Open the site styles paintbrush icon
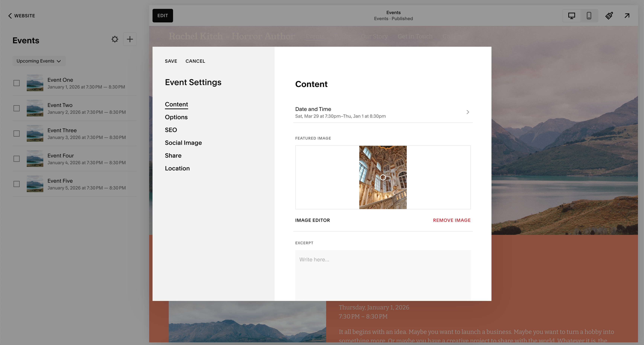Viewport: 644px width, 345px height. click(609, 16)
